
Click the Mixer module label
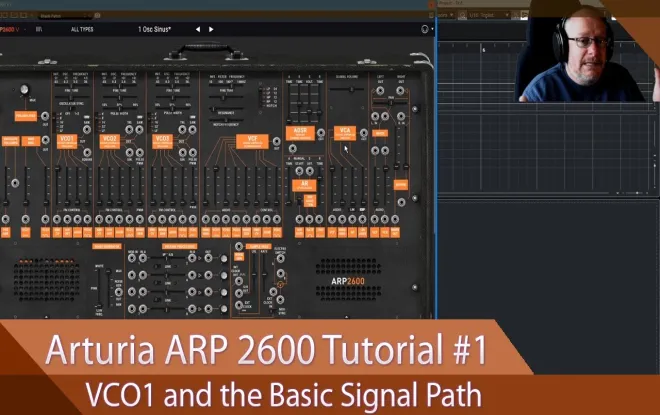[x=380, y=133]
